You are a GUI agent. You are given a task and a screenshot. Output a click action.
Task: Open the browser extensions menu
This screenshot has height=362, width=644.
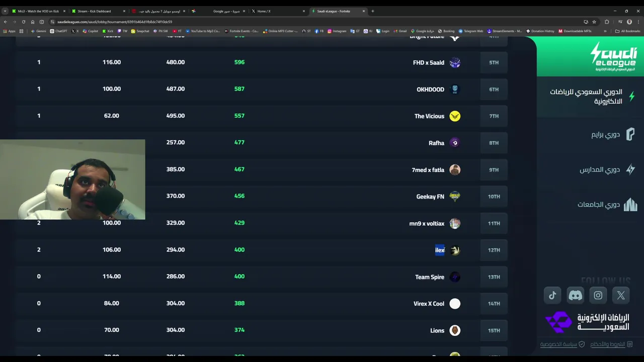(607, 22)
